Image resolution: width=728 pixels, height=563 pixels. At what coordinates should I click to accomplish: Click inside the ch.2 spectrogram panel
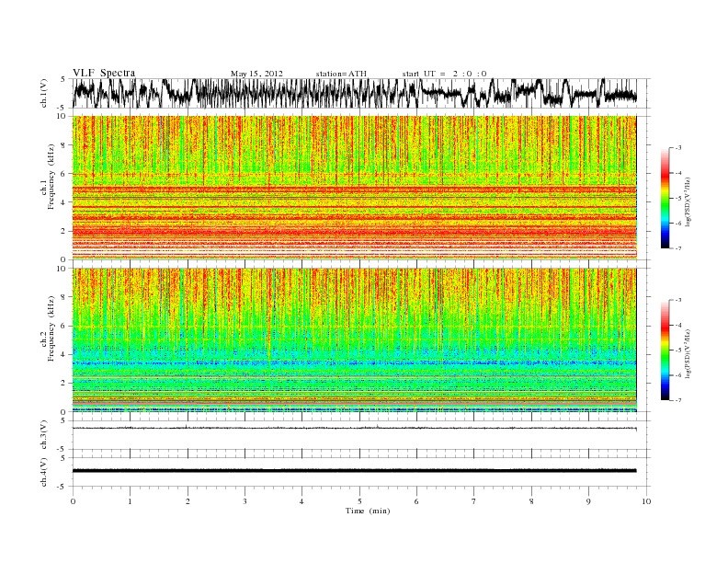pyautogui.click(x=354, y=339)
